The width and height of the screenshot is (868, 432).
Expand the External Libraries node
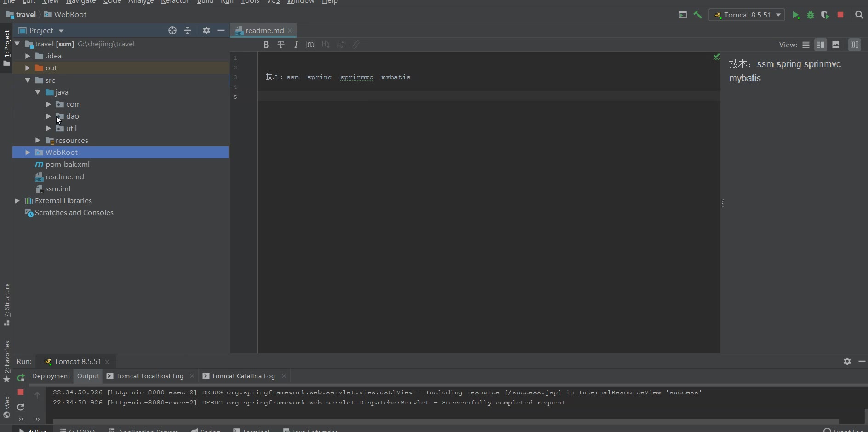click(17, 200)
